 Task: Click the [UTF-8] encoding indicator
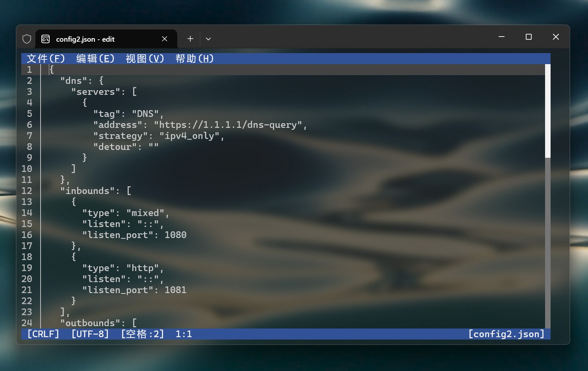pyautogui.click(x=90, y=334)
